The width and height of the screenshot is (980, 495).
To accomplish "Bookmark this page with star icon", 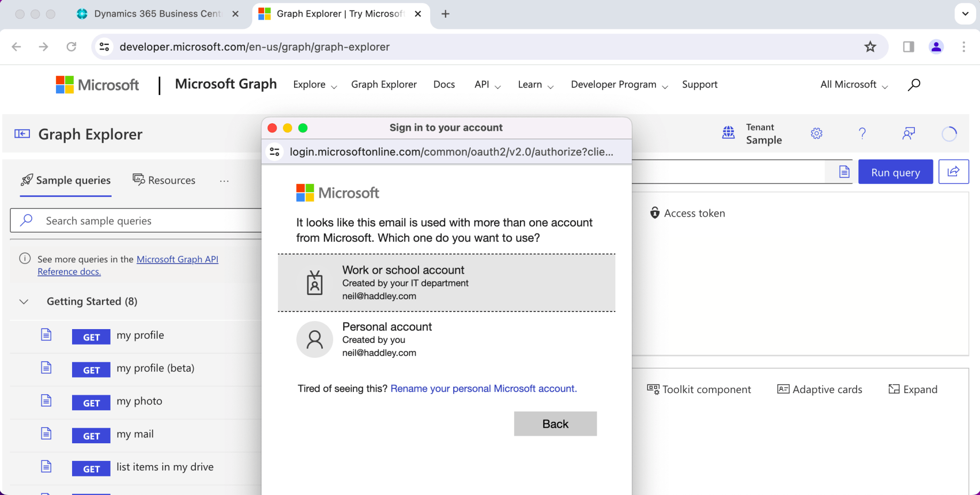I will 870,47.
